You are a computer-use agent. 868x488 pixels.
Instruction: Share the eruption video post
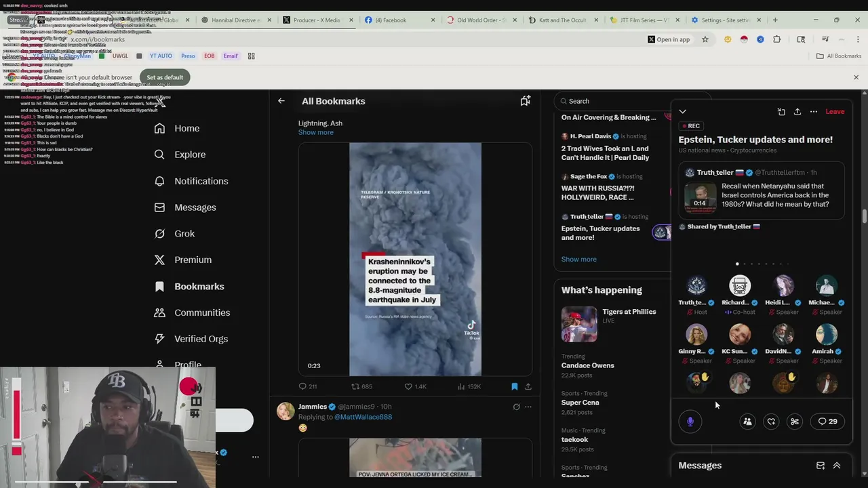click(528, 386)
